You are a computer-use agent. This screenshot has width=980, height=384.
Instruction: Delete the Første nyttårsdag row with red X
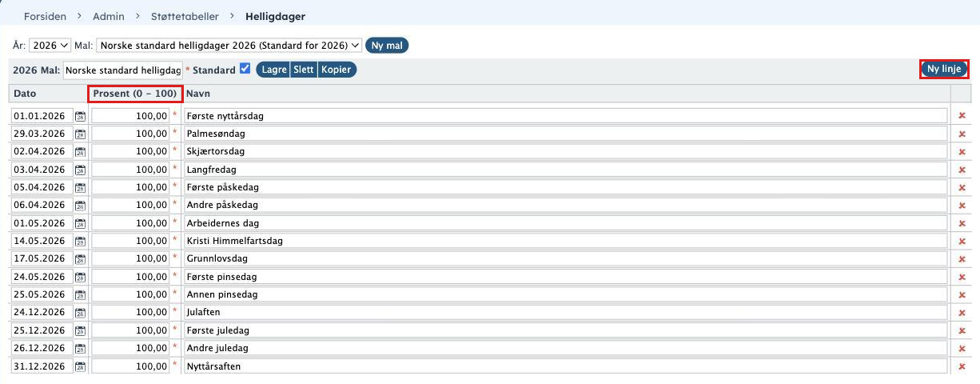pyautogui.click(x=962, y=116)
